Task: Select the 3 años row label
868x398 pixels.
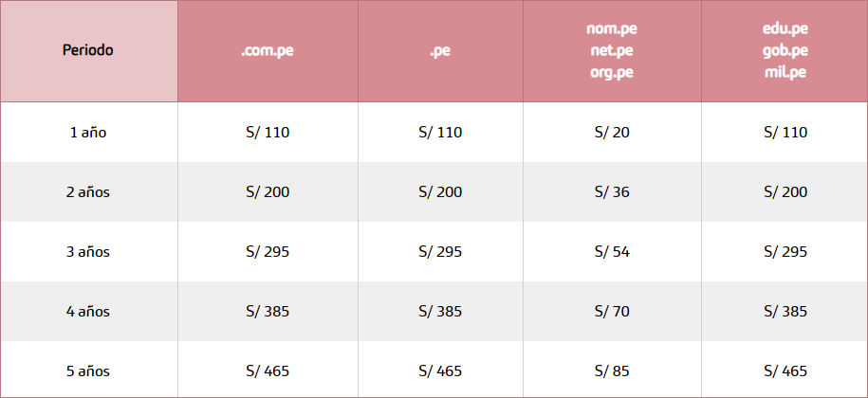Action: click(x=88, y=252)
